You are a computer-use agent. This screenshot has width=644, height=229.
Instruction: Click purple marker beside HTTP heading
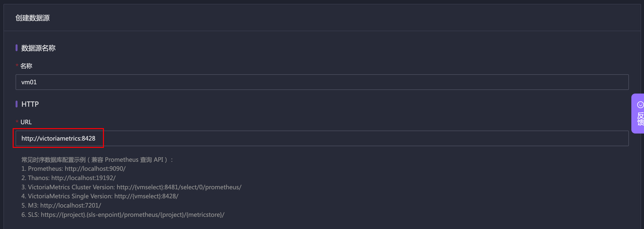pos(17,104)
